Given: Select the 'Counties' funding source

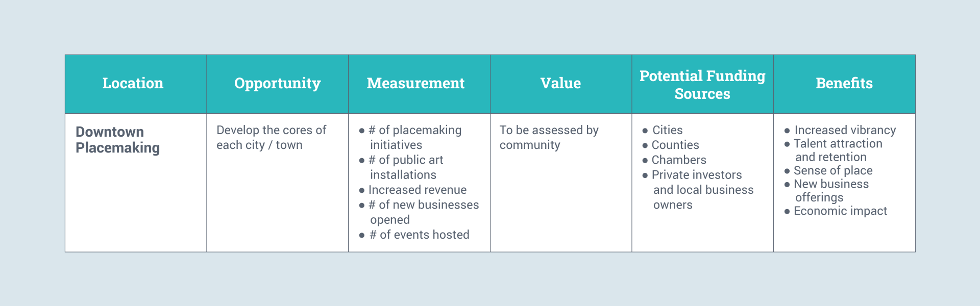Looking at the screenshot, I should (675, 145).
